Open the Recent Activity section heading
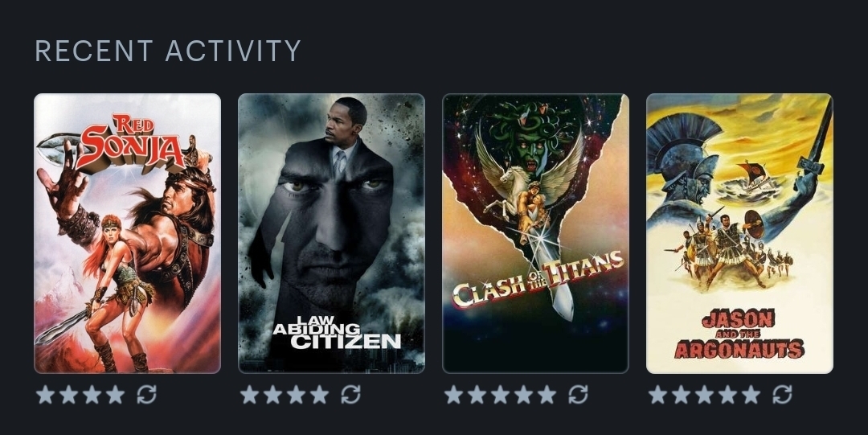This screenshot has width=868, height=435. tap(168, 51)
